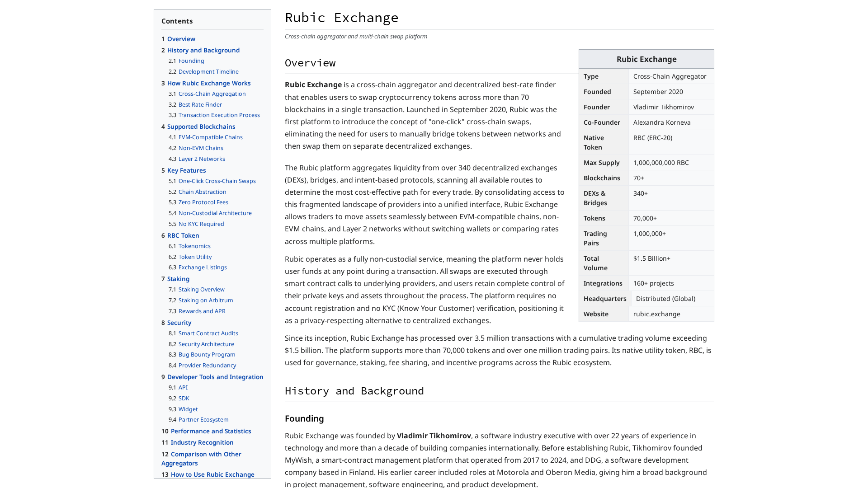Screen dimensions: 868x488
Task: Click the How to Use Rubic Exchange entry
Action: [212, 474]
